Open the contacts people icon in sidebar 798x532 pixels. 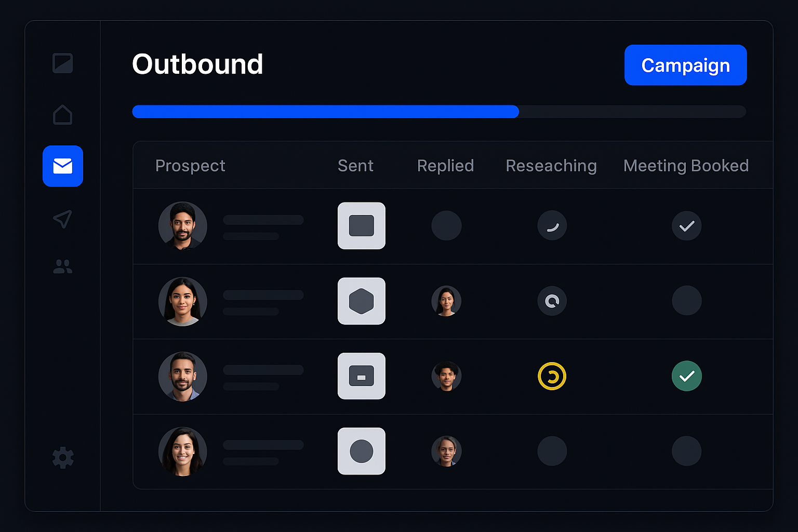tap(62, 267)
